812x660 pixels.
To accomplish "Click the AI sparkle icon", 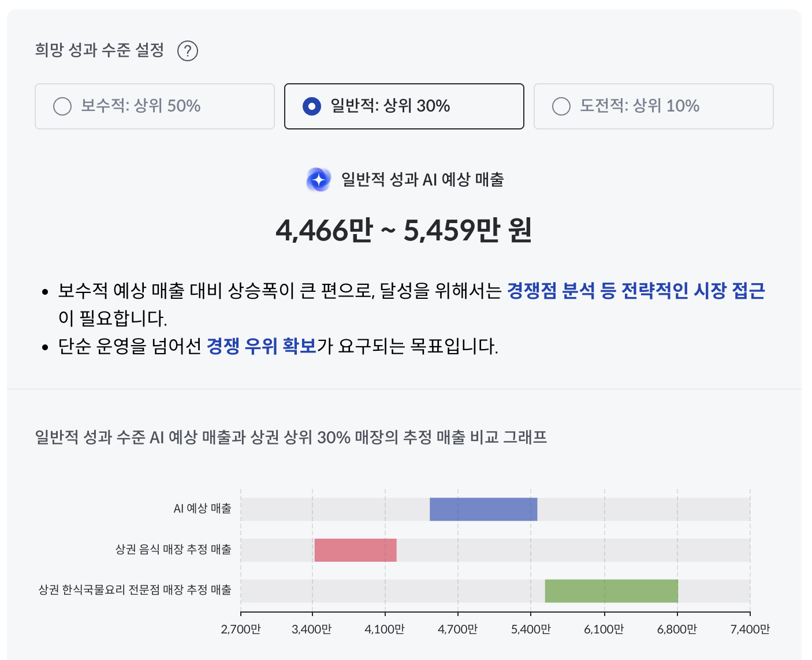I will click(318, 180).
